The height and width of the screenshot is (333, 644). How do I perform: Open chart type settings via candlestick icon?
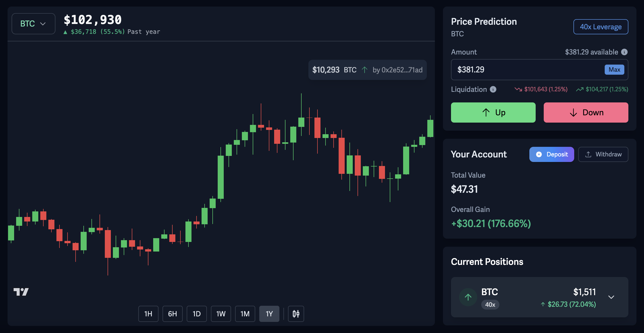pos(296,314)
